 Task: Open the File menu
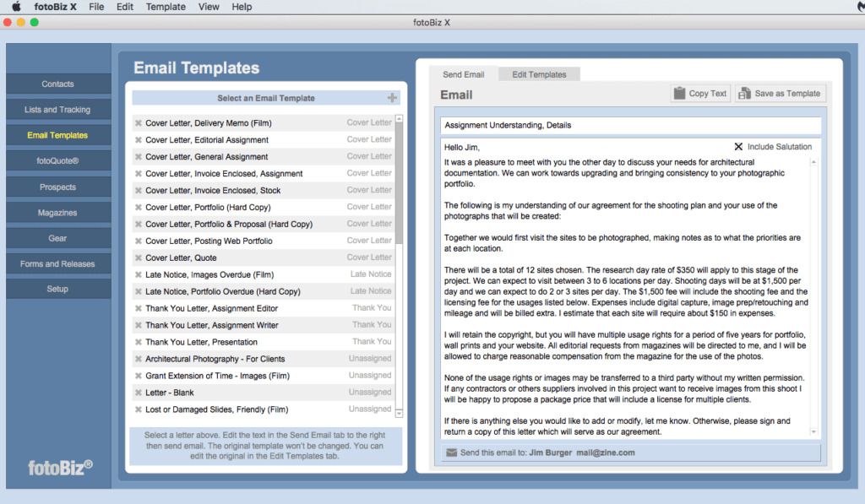pos(96,7)
